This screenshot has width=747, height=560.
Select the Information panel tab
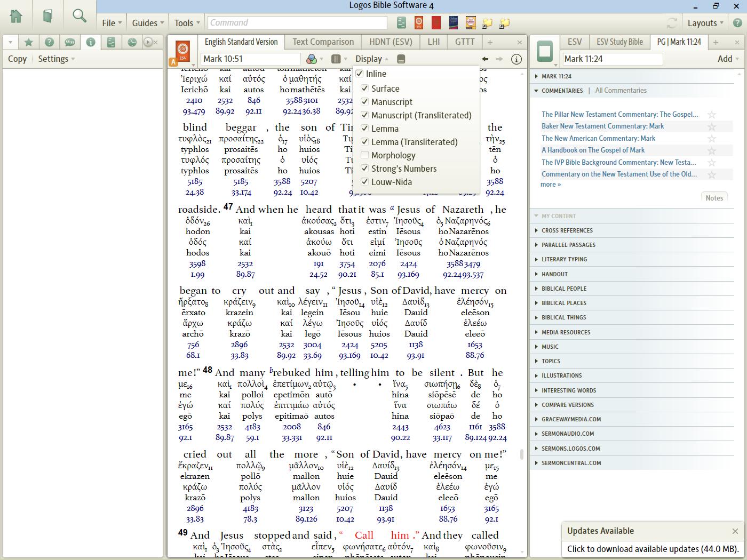tap(91, 42)
